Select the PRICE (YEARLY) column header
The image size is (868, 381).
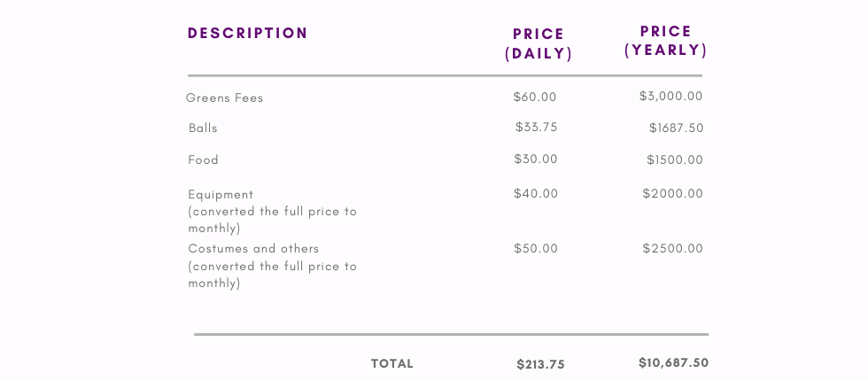666,41
